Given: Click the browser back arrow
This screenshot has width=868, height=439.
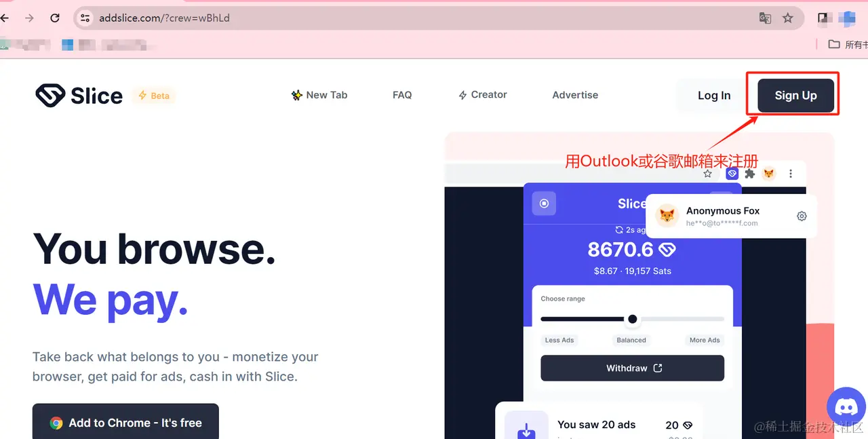Looking at the screenshot, I should point(5,18).
